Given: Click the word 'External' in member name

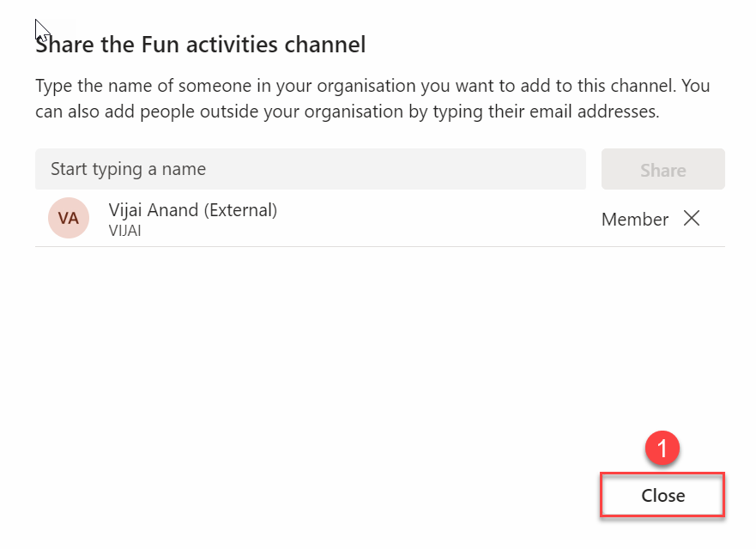Looking at the screenshot, I should (x=245, y=210).
